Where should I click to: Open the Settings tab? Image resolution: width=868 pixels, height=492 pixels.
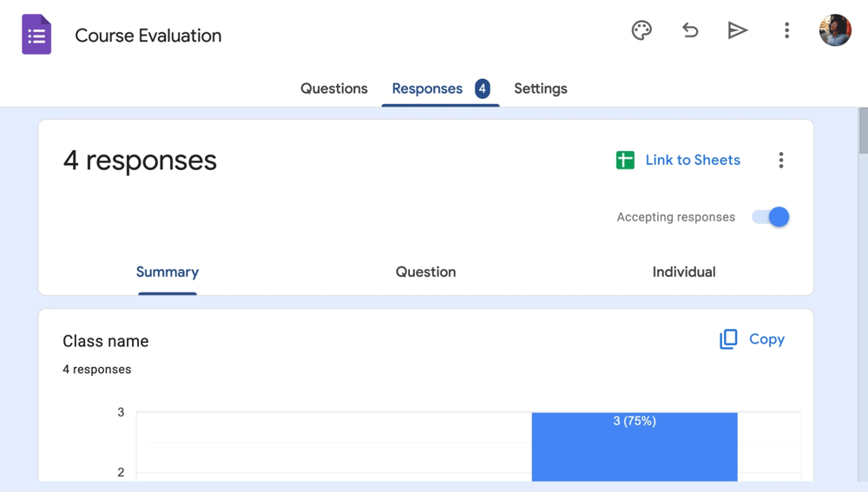click(x=540, y=89)
